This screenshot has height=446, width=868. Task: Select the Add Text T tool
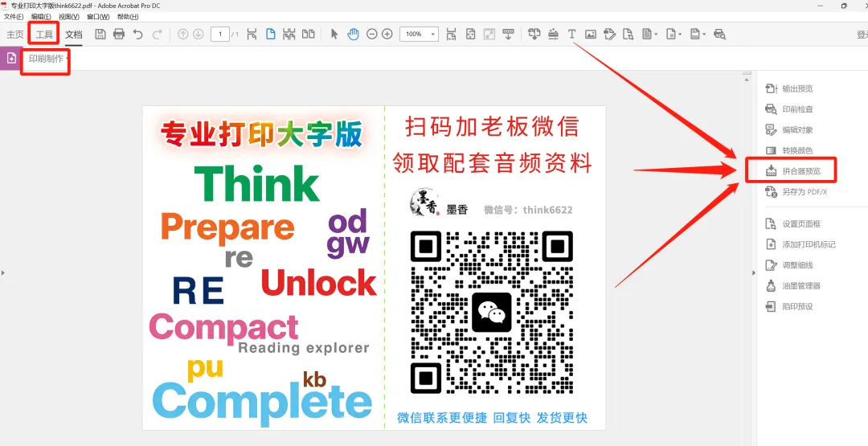coord(572,35)
